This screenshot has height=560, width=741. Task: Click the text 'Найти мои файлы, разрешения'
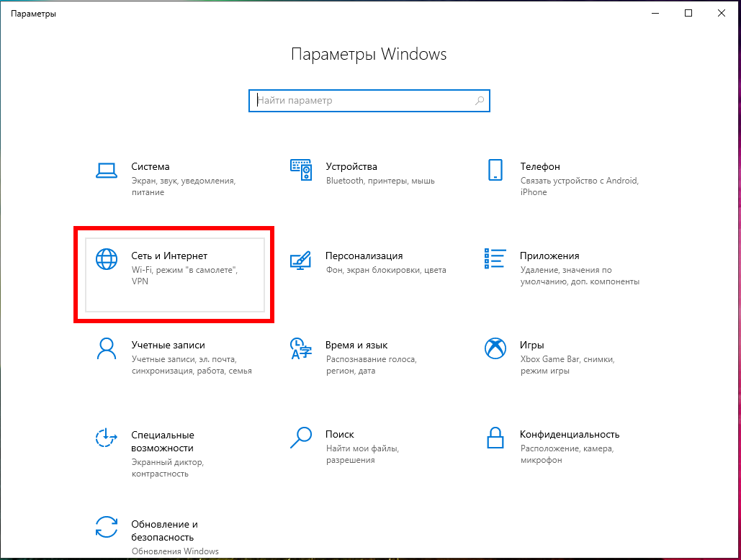pos(362,454)
